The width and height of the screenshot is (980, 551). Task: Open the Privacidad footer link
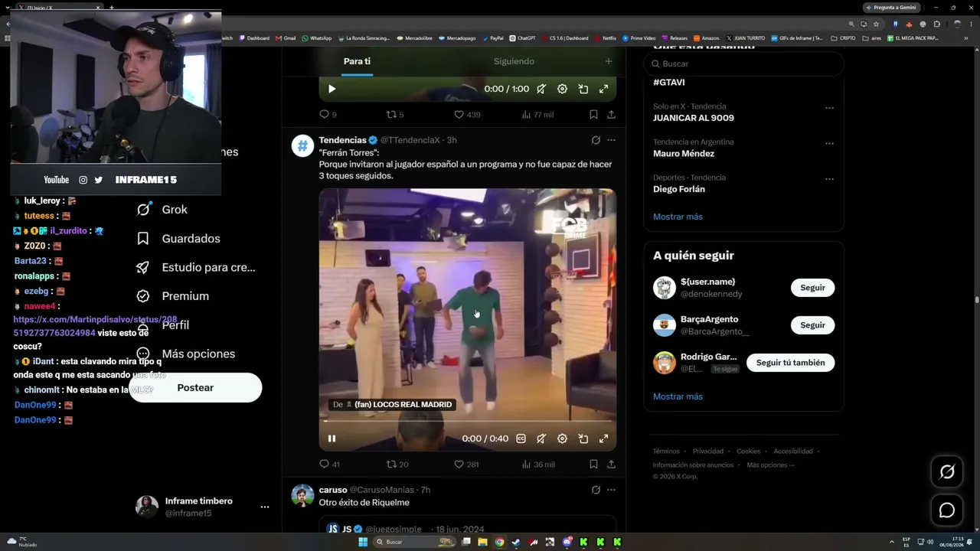point(708,452)
